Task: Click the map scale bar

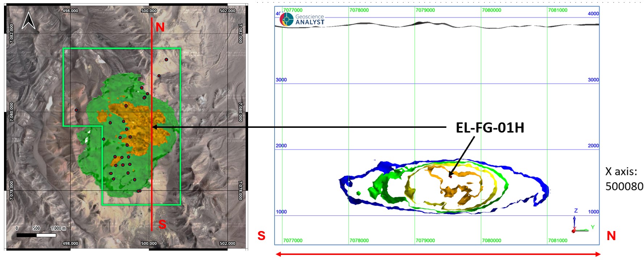Action: pyautogui.click(x=36, y=235)
